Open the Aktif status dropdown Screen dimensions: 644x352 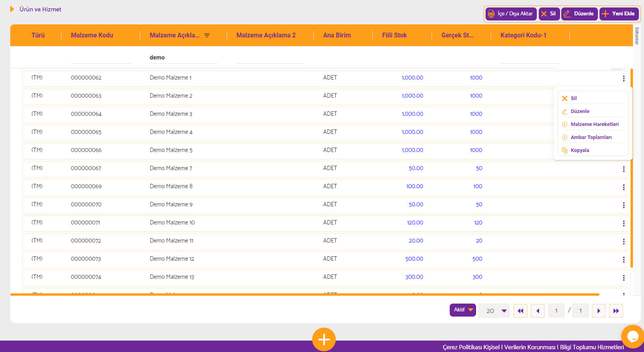463,310
